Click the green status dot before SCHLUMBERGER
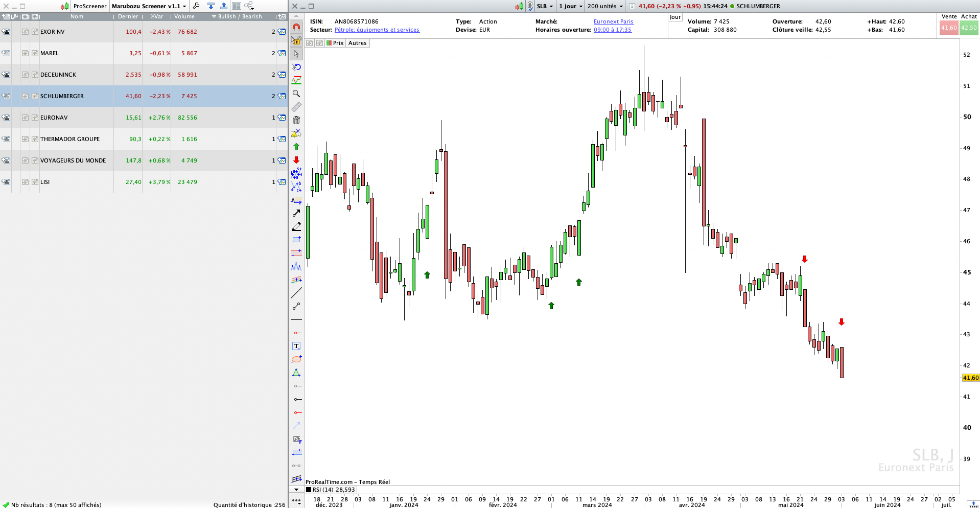This screenshot has width=980, height=508. tap(732, 6)
